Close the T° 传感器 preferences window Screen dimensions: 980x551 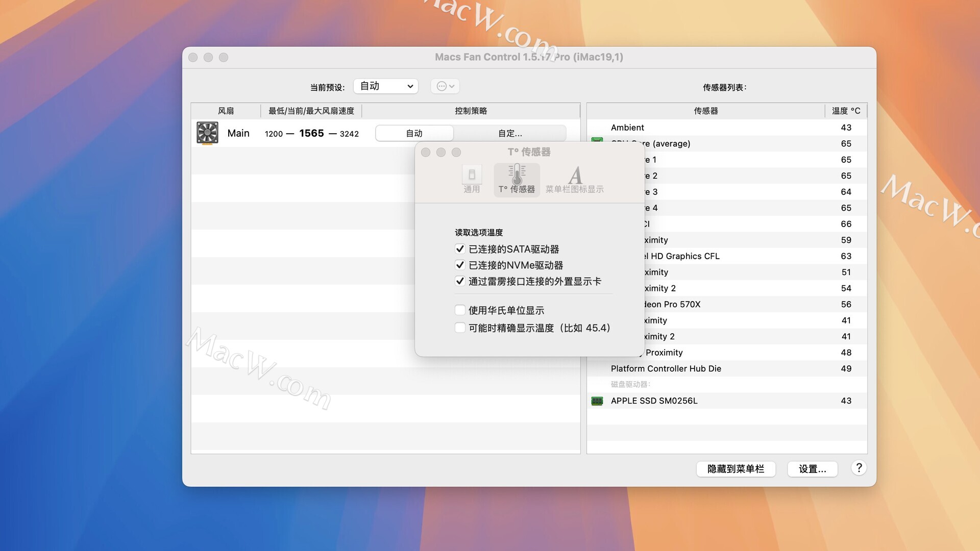pyautogui.click(x=426, y=152)
